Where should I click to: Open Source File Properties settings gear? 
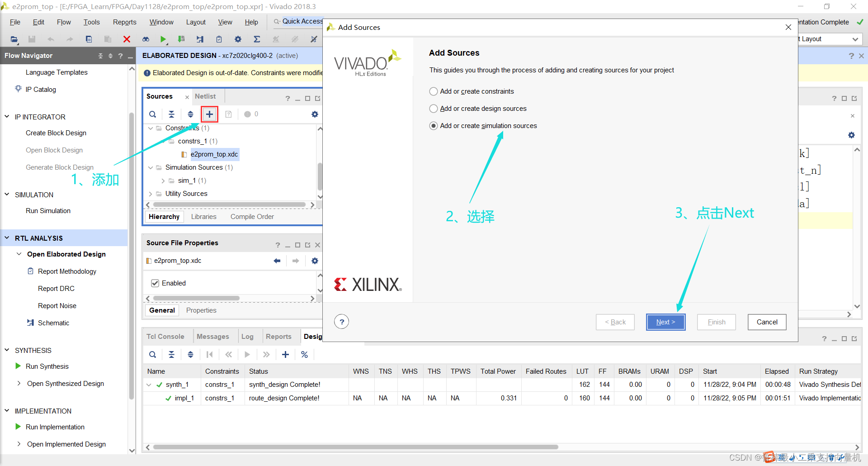point(315,261)
